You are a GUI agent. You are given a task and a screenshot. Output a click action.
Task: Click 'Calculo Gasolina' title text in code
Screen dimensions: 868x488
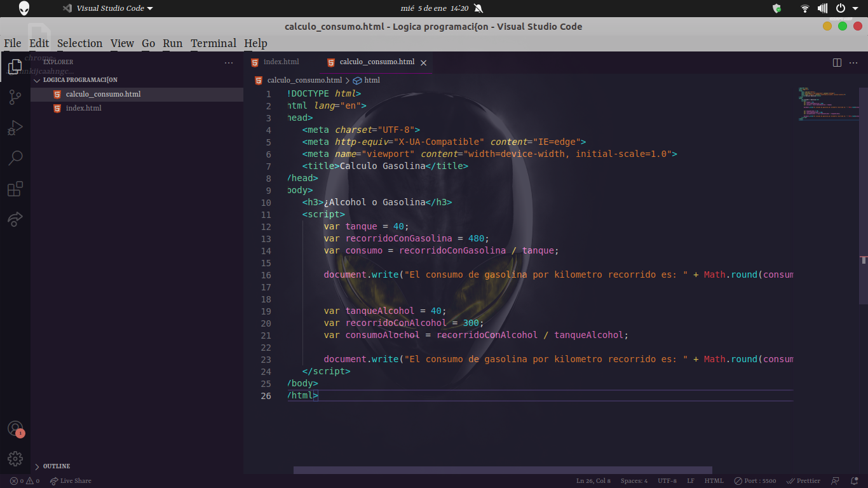(x=383, y=166)
